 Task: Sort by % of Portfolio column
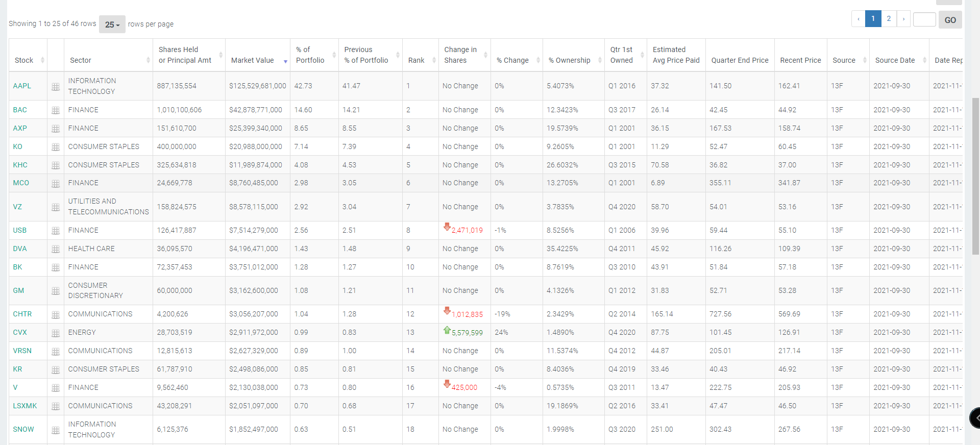point(314,55)
